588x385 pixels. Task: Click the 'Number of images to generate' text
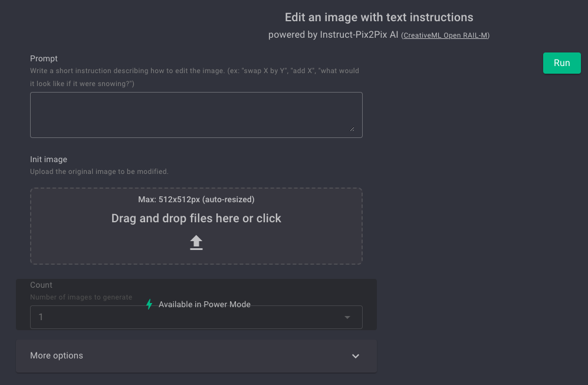[81, 297]
